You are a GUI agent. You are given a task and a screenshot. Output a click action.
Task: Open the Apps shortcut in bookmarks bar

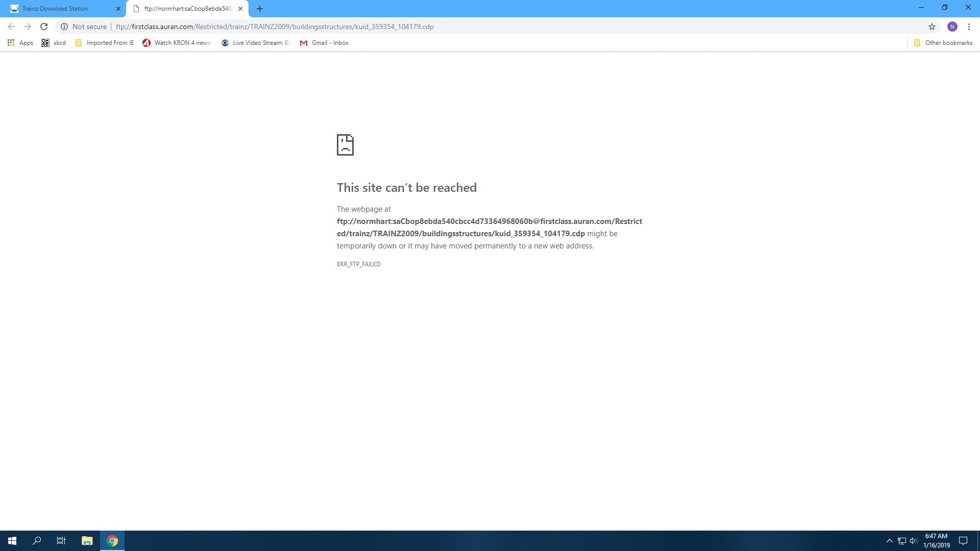pos(20,43)
